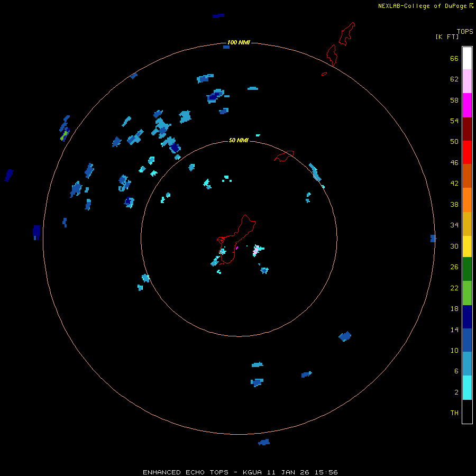The image size is (476, 476).
Task: Click the "54" legend value
Action: [454, 121]
